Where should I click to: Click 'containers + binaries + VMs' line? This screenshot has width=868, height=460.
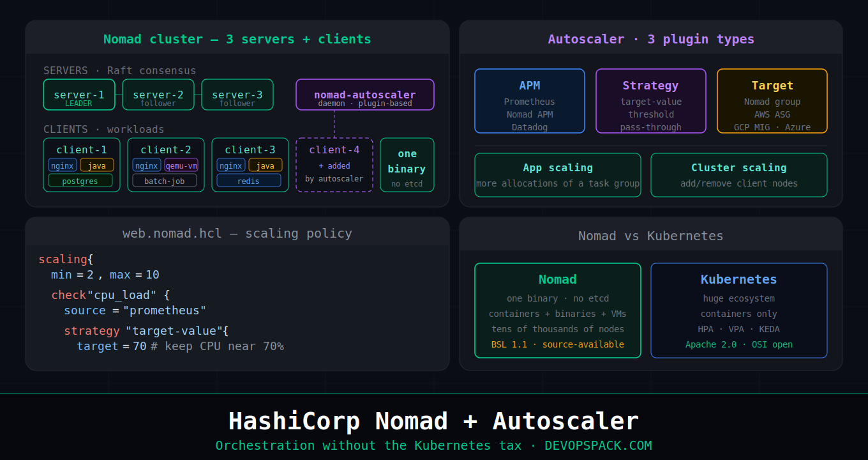click(558, 314)
